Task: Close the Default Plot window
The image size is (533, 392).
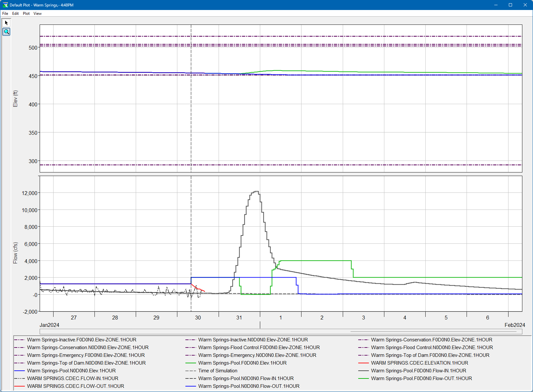Action: pyautogui.click(x=525, y=5)
